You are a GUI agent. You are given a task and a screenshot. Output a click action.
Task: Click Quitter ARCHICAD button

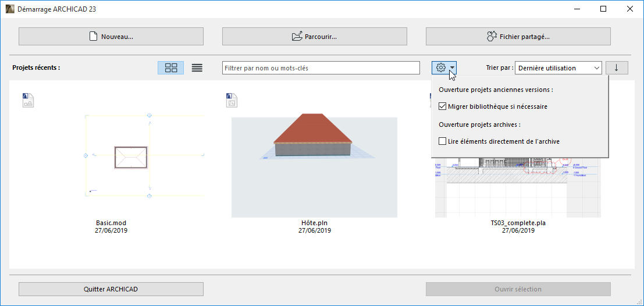point(111,289)
